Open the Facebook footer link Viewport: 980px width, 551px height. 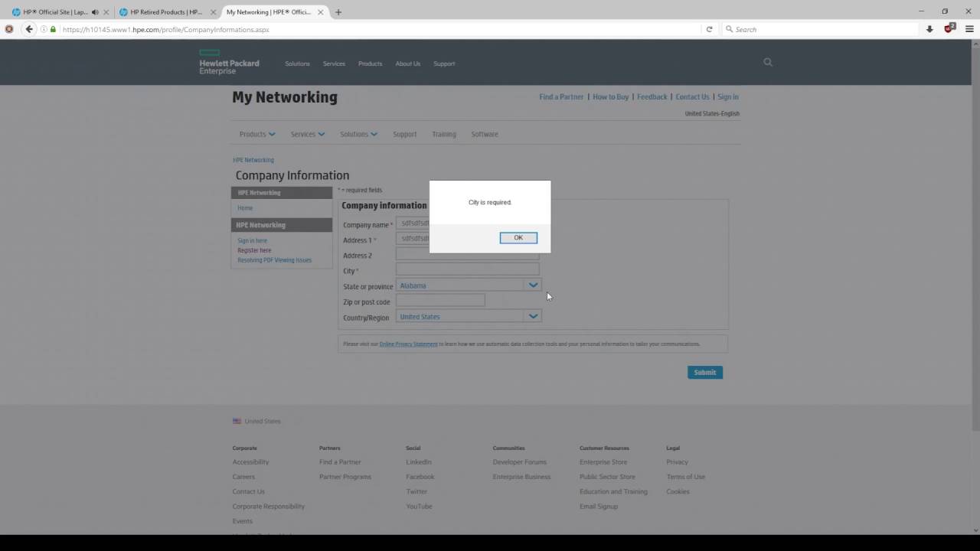coord(420,476)
